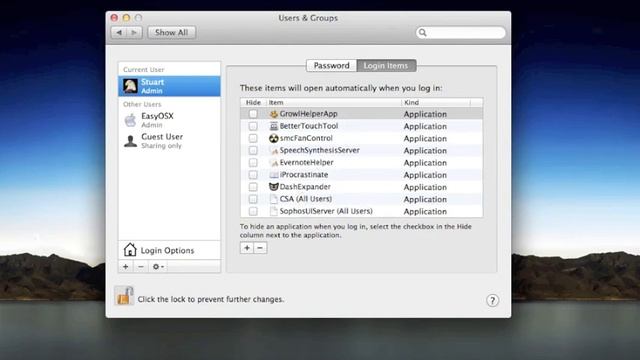Select the Login Items tab
The height and width of the screenshot is (360, 640).
coord(386,65)
